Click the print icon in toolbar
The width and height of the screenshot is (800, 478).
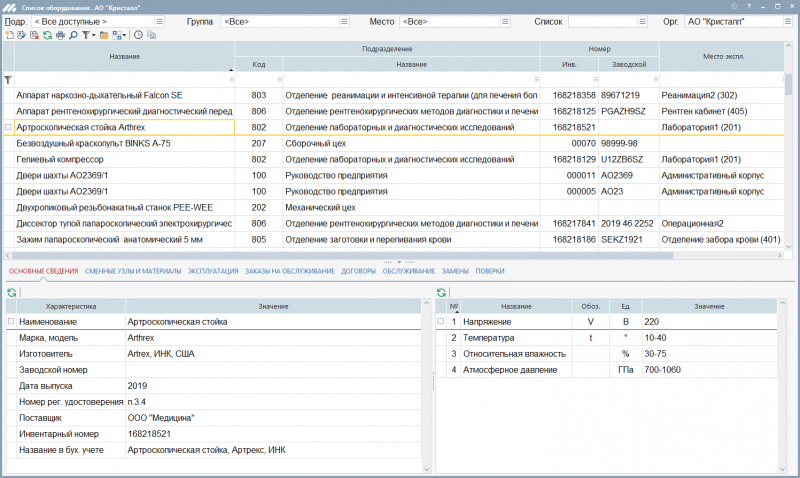[x=60, y=35]
